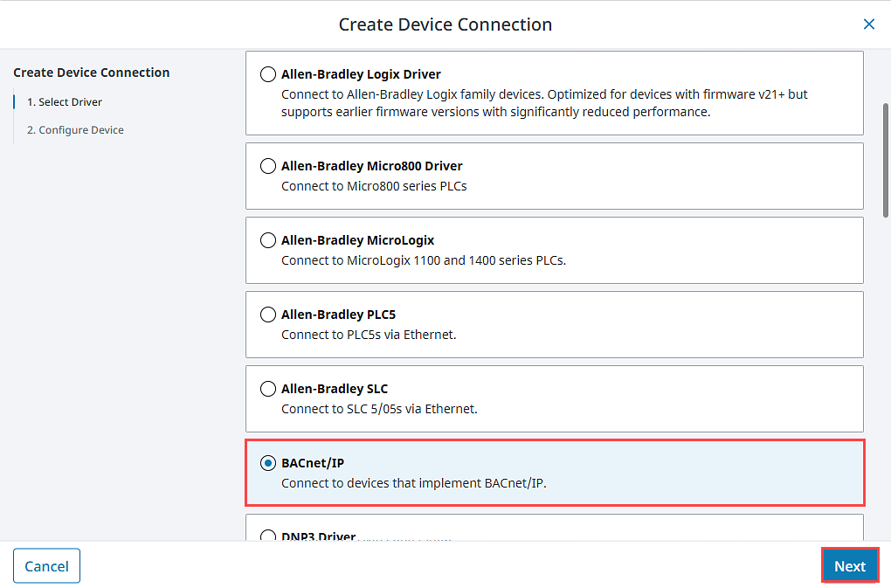The image size is (891, 588).
Task: Choose the Allen-Bradley MicroLogix radio option
Action: [267, 240]
